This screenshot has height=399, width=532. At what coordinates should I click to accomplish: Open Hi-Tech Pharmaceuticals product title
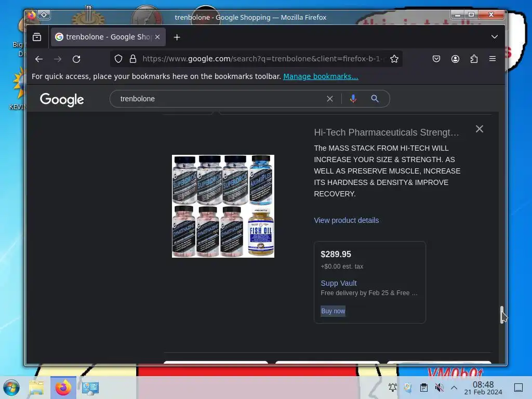tap(386, 132)
